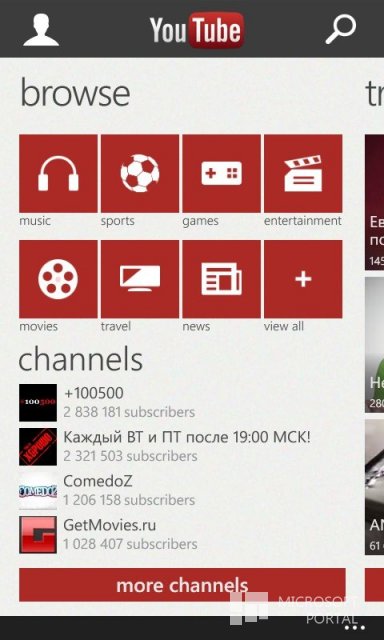
Task: Tap the channels section heading
Action: [x=81, y=359]
